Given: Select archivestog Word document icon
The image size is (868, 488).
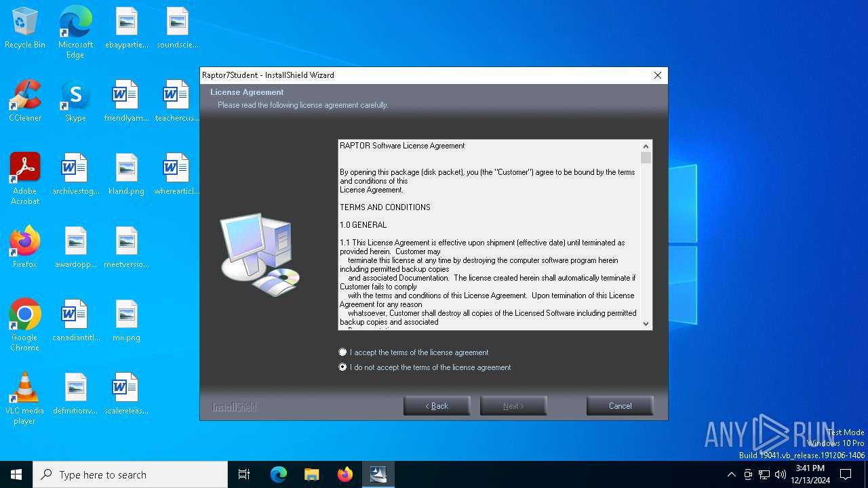Looking at the screenshot, I should coord(75,175).
